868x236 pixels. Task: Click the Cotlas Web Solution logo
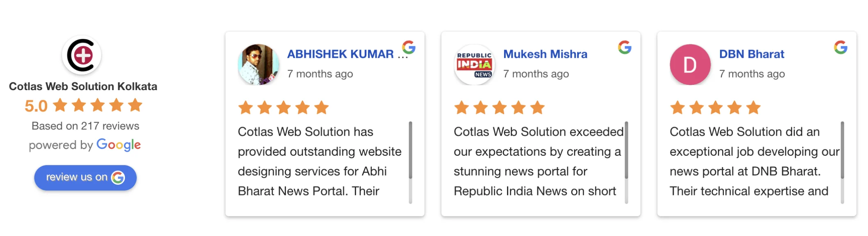point(82,55)
